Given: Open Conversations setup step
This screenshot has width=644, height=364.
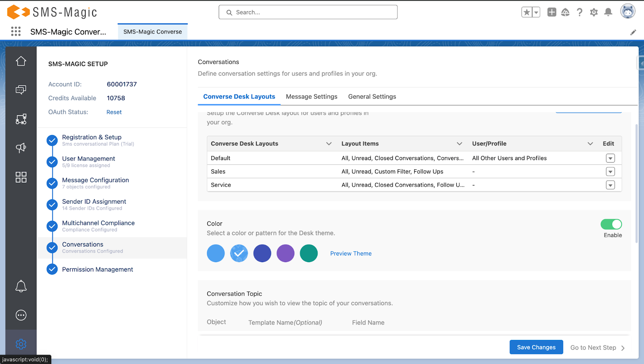Looking at the screenshot, I should 83,244.
